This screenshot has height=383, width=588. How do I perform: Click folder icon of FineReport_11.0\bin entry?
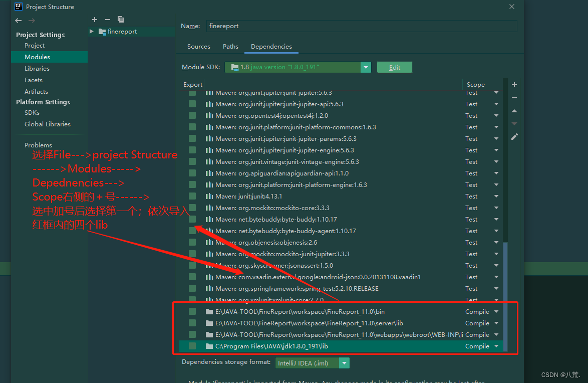click(x=209, y=312)
